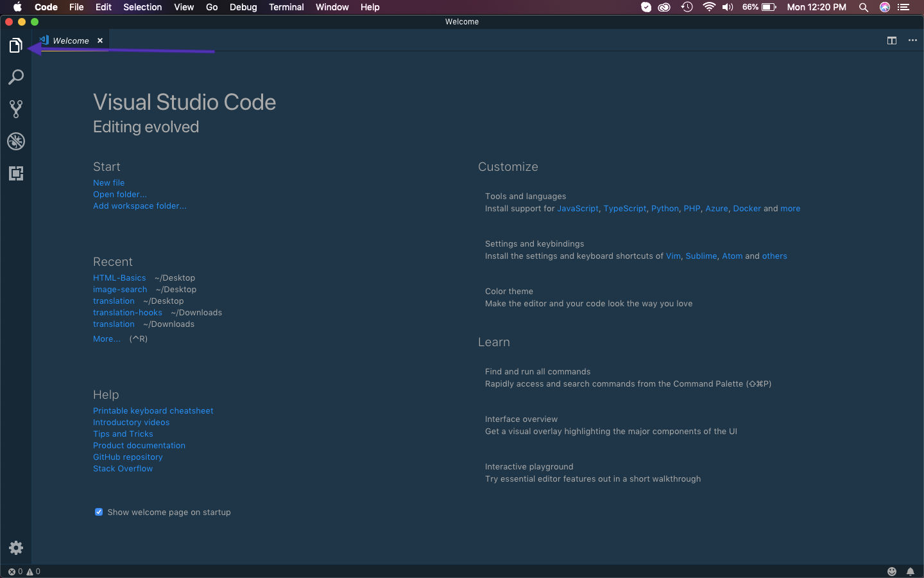Image resolution: width=924 pixels, height=578 pixels.
Task: Select the Welcome editor tab
Action: point(71,40)
